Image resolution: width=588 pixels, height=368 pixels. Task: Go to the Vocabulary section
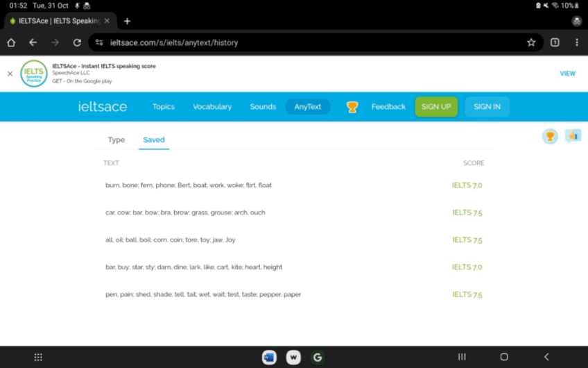[212, 107]
